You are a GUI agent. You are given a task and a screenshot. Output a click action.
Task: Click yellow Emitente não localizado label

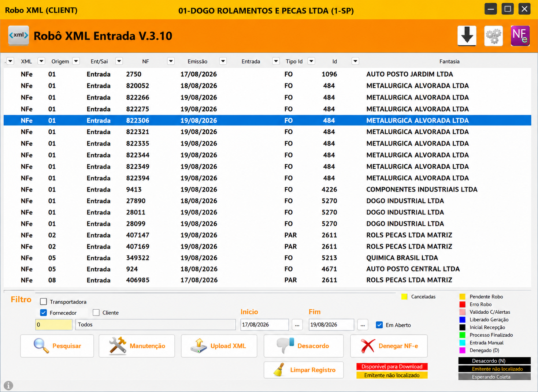coord(392,375)
